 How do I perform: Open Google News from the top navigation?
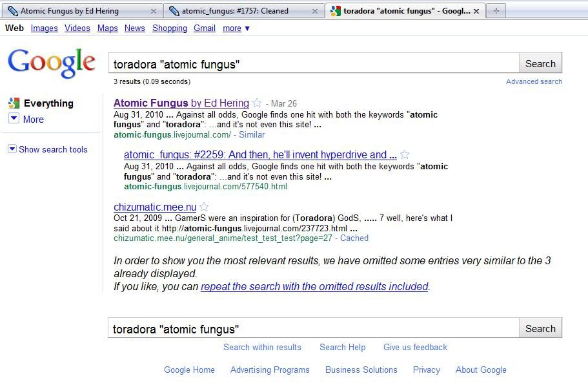click(x=135, y=28)
